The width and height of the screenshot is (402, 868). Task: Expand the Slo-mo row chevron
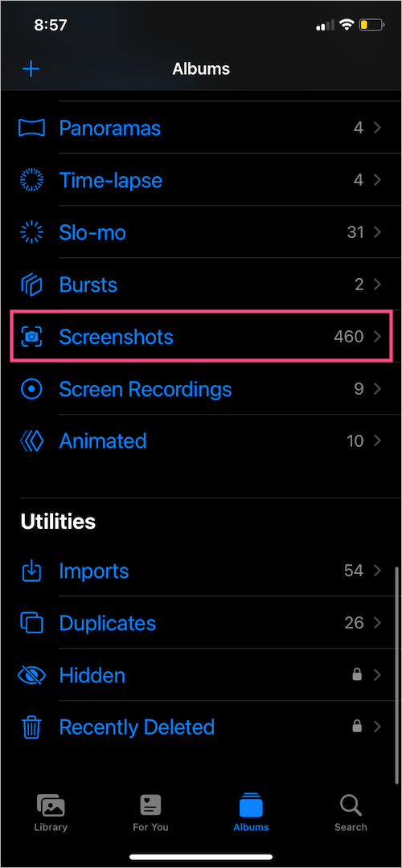click(x=378, y=232)
